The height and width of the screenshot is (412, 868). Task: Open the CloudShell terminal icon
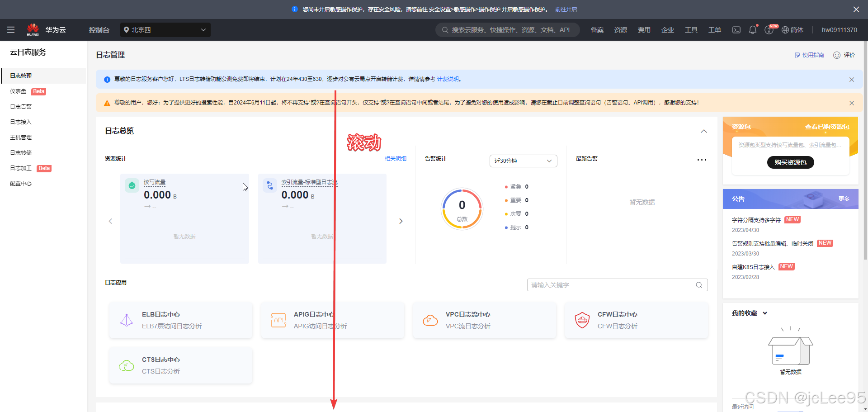[736, 30]
